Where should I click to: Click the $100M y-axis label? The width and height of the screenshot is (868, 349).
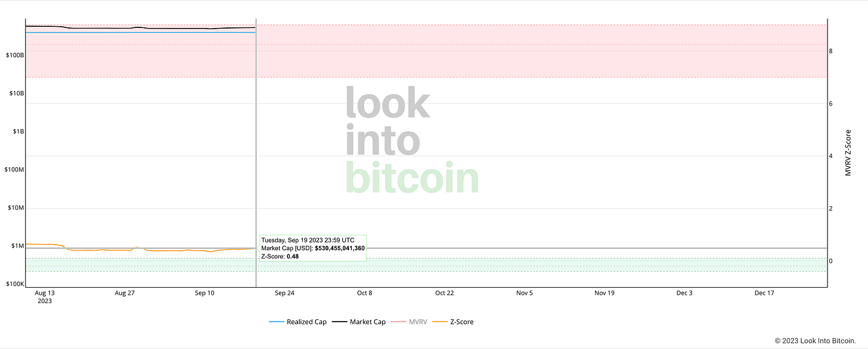[x=14, y=169]
